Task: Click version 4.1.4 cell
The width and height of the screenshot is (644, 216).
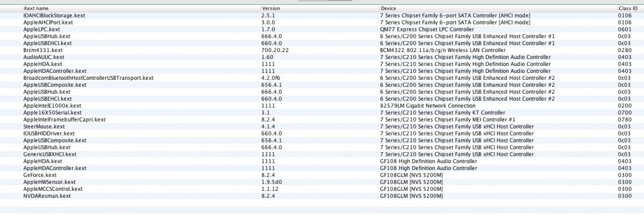Action: click(267, 126)
